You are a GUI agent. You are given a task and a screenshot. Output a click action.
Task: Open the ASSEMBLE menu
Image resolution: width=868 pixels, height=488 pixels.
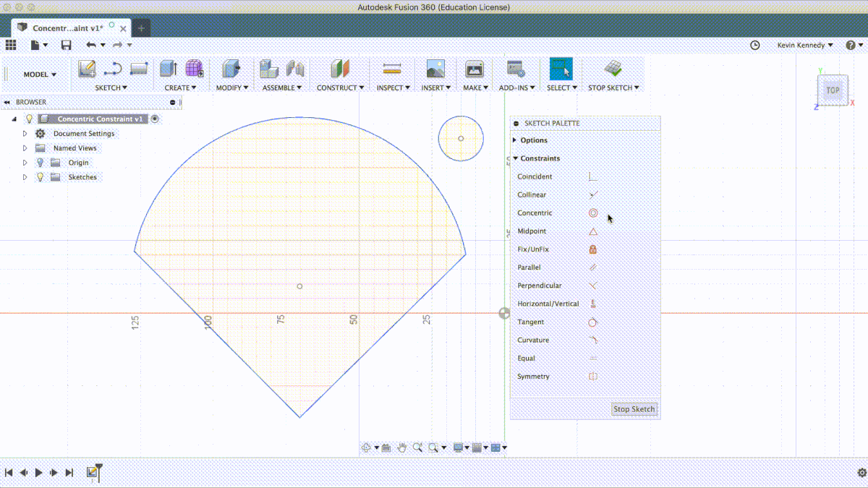pos(283,87)
